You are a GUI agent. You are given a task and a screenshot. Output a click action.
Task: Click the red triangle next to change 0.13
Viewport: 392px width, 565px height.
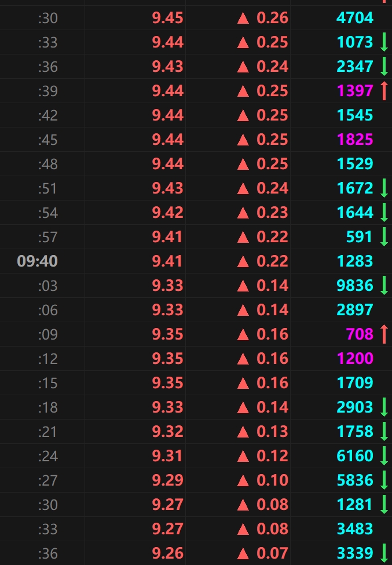click(243, 431)
